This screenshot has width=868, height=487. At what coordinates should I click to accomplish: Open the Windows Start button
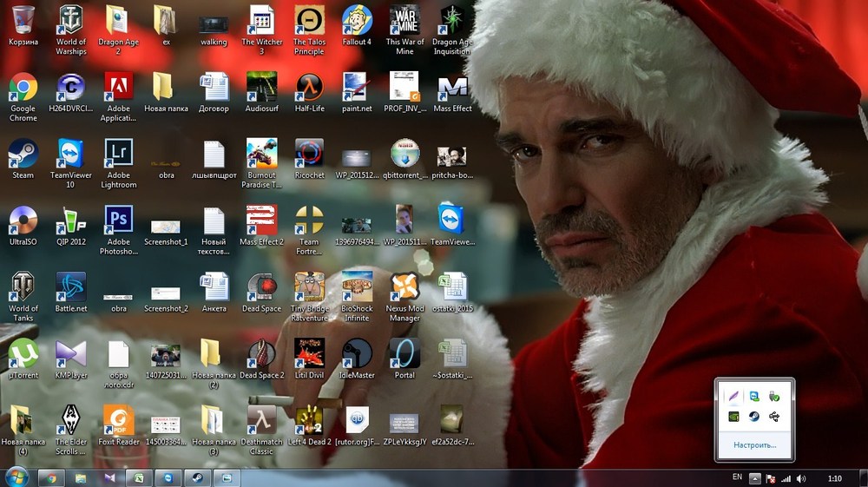(16, 477)
